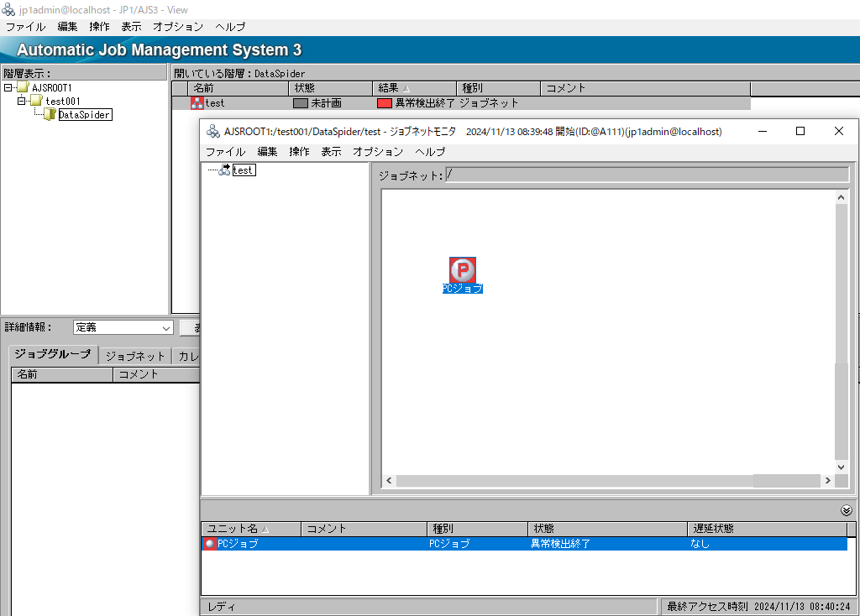Click 名前 header in detail panel
This screenshot has height=616, width=860.
(x=62, y=375)
